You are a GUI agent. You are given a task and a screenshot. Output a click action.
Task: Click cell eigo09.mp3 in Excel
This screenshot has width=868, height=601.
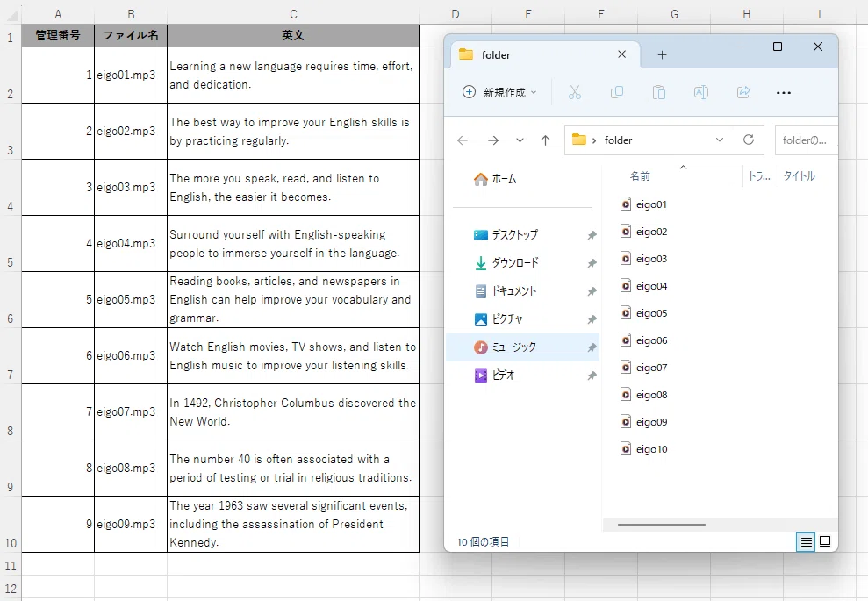pyautogui.click(x=131, y=524)
